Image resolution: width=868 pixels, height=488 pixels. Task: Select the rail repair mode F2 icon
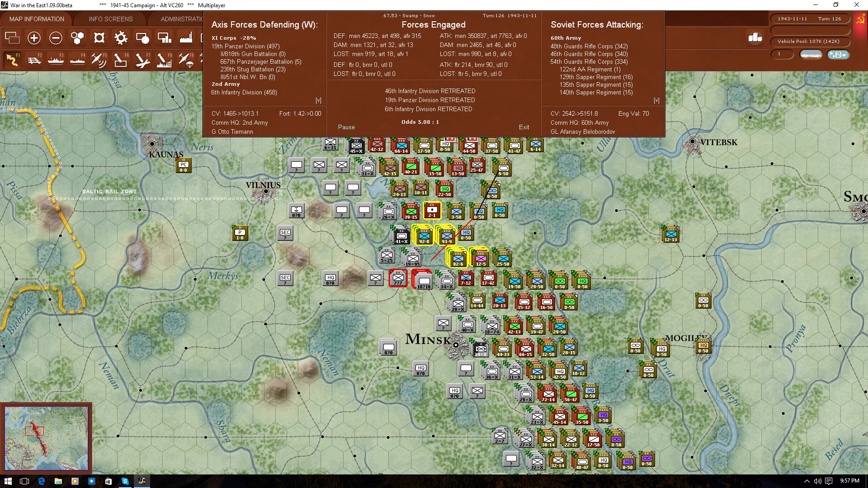coord(34,60)
